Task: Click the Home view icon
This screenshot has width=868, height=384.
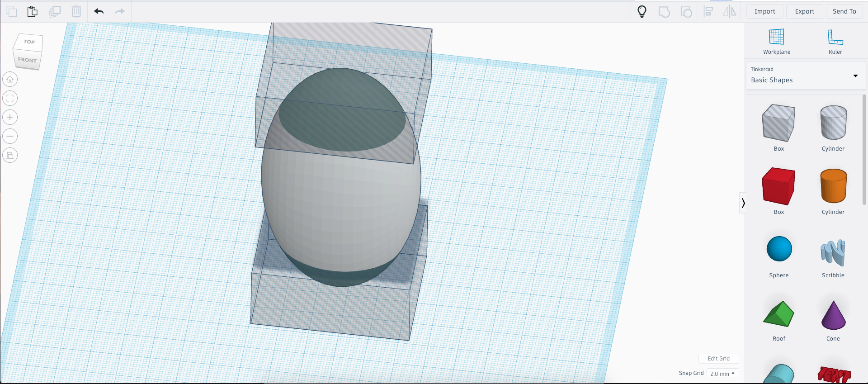Action: [x=10, y=79]
